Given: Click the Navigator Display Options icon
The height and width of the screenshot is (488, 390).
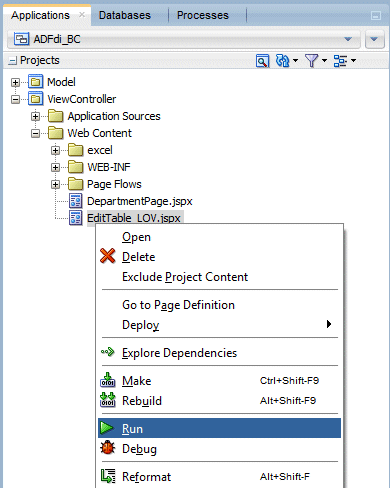Looking at the screenshot, I should pyautogui.click(x=341, y=61).
